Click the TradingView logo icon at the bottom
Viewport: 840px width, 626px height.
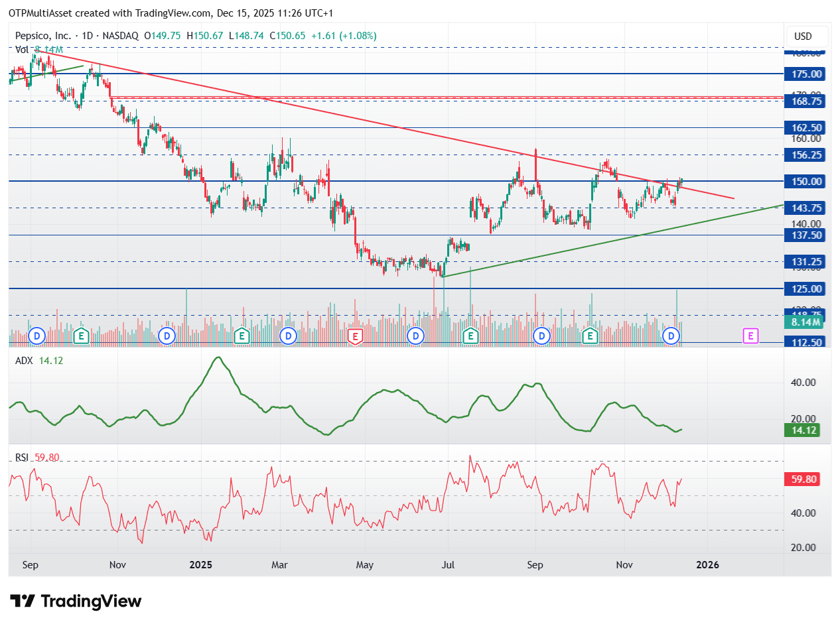click(23, 601)
